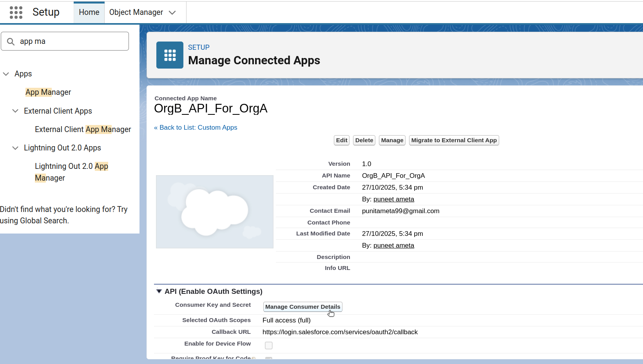Click the magnifier icon in Quick Find
Image resolution: width=643 pixels, height=364 pixels.
point(11,41)
